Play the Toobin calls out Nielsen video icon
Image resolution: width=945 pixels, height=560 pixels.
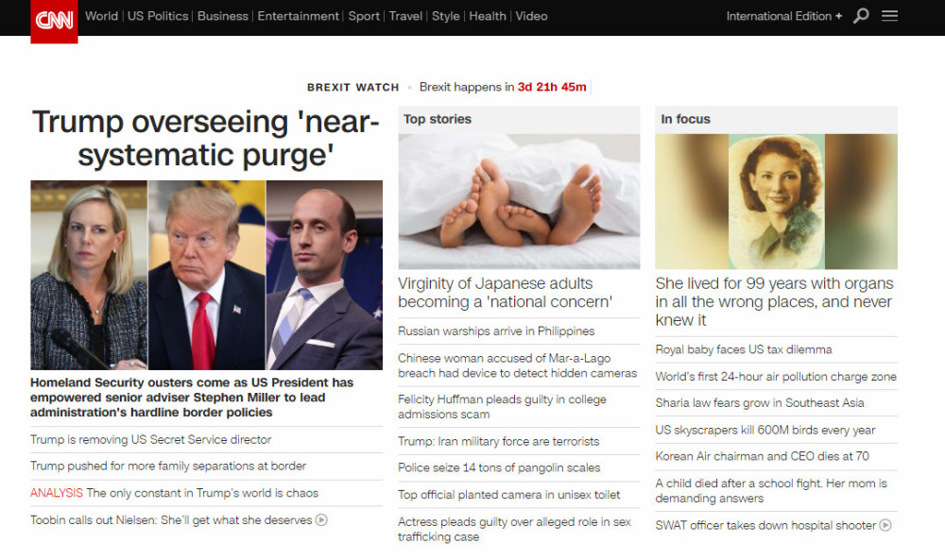[x=322, y=519]
